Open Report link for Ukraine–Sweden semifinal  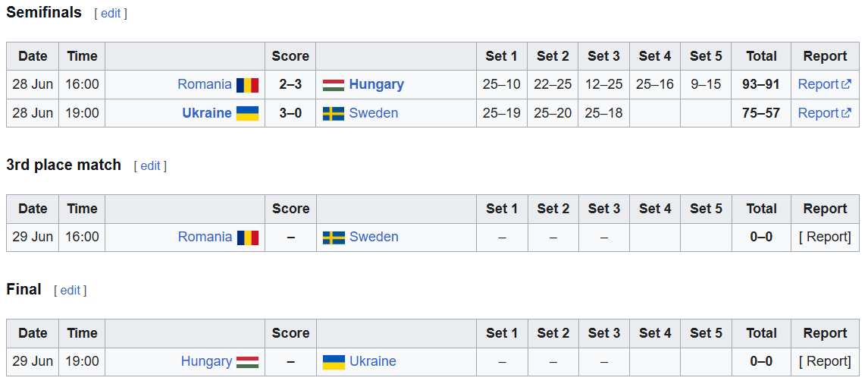[824, 113]
